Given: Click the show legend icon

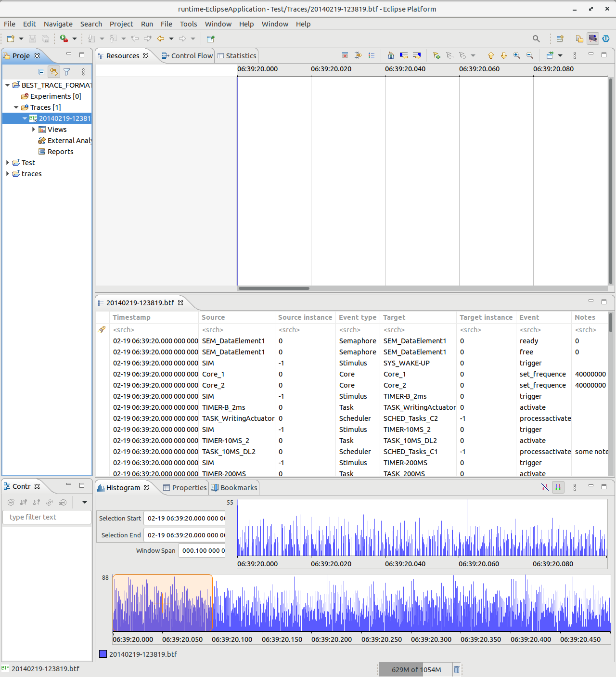Looking at the screenshot, I should click(x=372, y=56).
